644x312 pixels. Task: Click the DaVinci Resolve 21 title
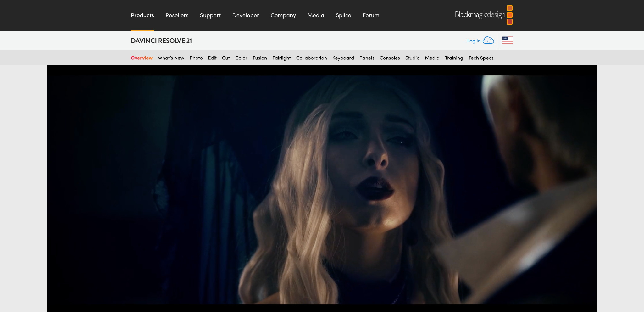(x=161, y=41)
